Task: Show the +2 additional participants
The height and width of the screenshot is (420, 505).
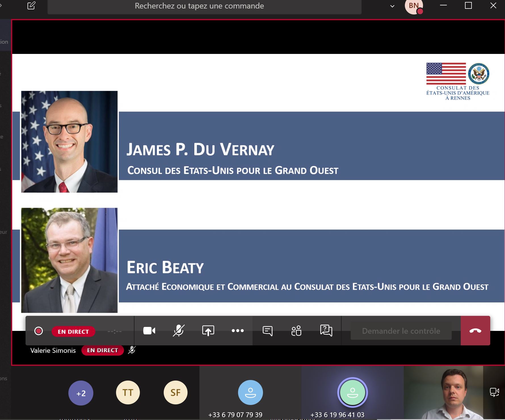Action: (81, 393)
